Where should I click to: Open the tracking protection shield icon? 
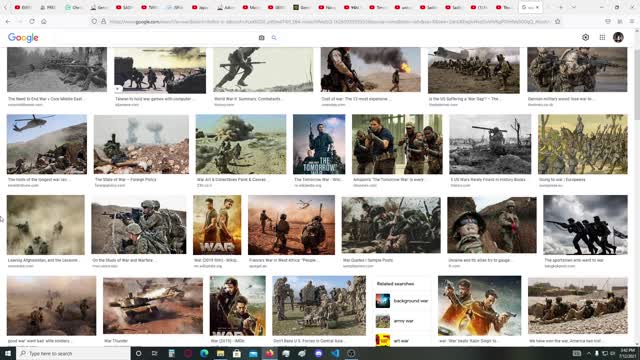(94, 21)
